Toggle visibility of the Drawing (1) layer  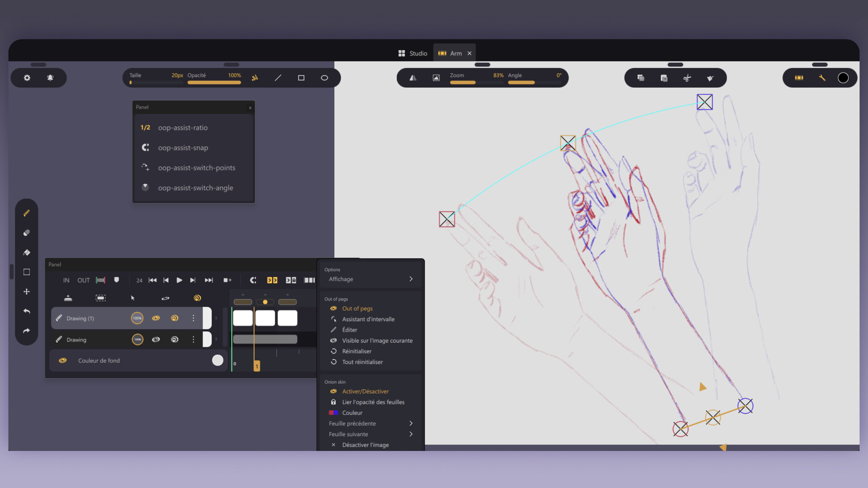pos(156,318)
